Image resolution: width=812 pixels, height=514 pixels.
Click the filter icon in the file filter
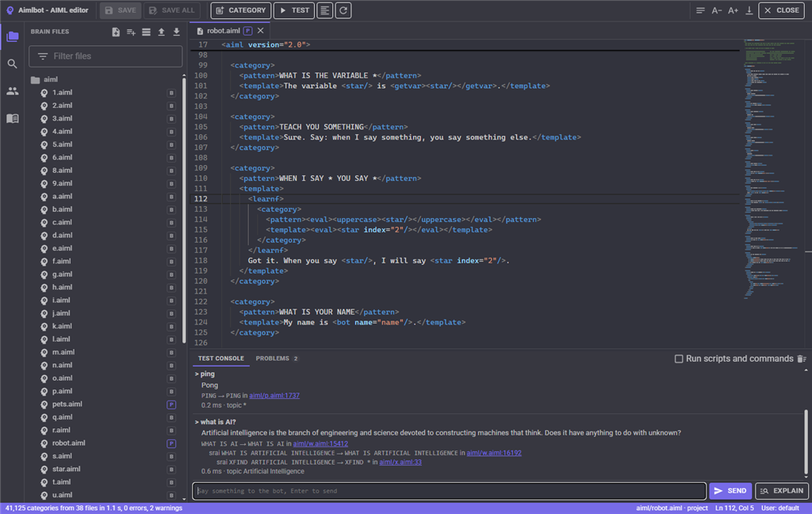43,56
